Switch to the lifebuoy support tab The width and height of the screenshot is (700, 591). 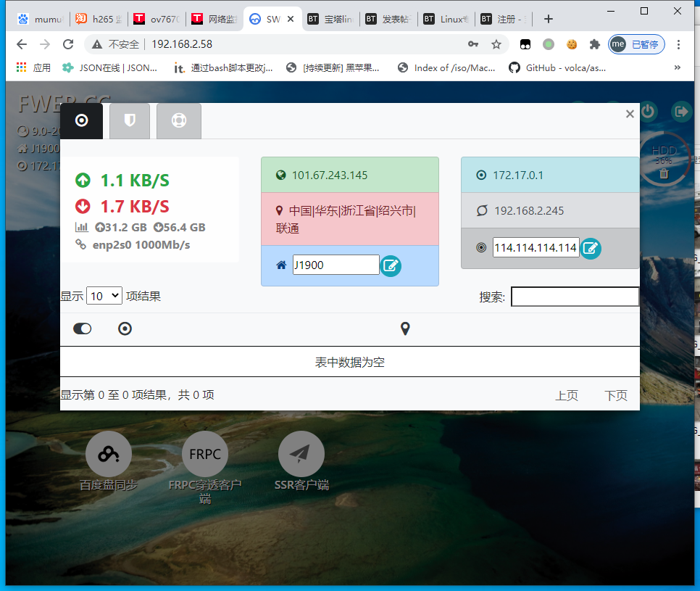tap(179, 120)
